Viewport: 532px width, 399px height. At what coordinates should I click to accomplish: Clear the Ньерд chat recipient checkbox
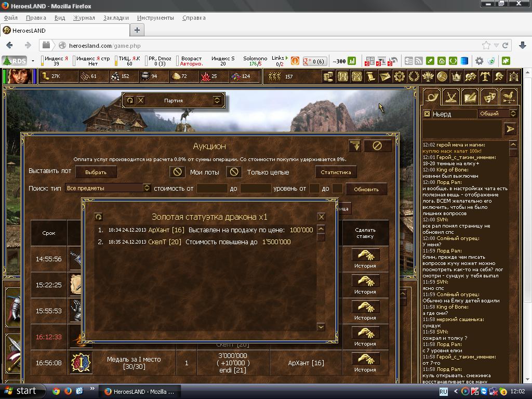pos(427,114)
